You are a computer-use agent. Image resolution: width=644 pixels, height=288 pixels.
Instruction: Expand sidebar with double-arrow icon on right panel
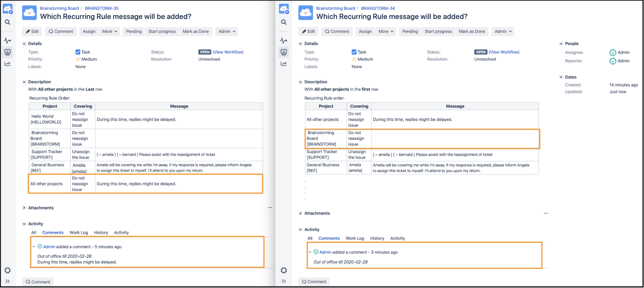pos(283,281)
